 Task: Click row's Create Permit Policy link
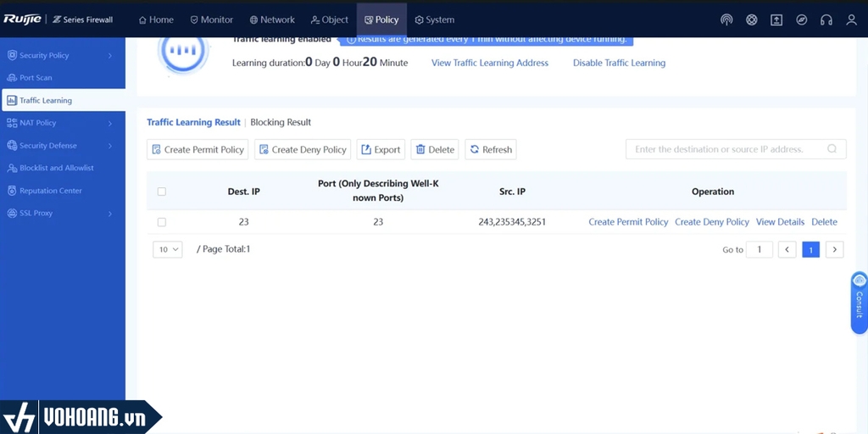point(628,222)
